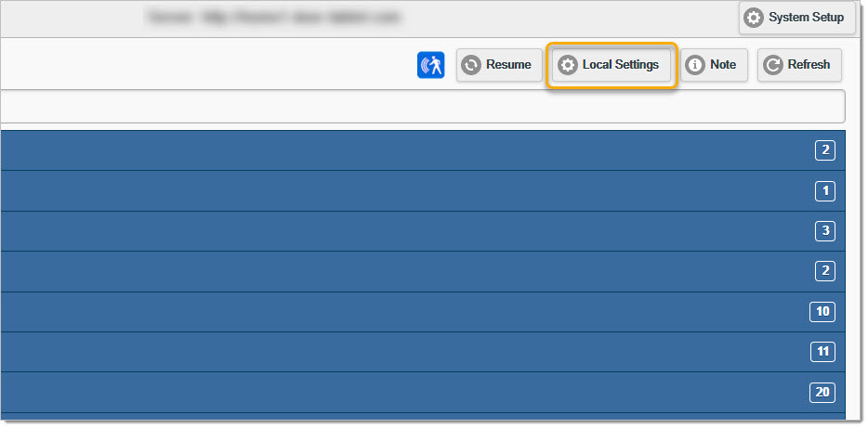Viewport: 868px width, 428px height.
Task: Click the circular arrows icon on Resume
Action: point(470,65)
